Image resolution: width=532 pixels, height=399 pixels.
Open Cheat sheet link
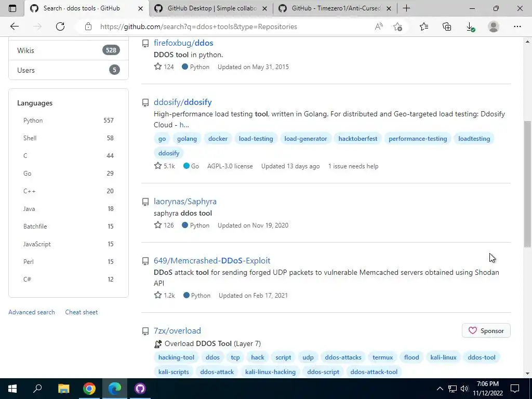(82, 312)
